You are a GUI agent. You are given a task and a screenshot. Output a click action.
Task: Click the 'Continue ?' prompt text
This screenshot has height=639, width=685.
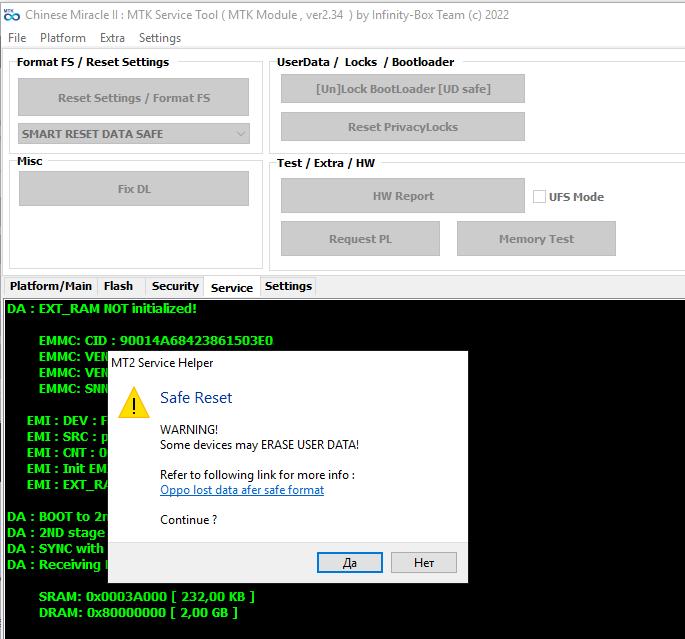point(188,520)
